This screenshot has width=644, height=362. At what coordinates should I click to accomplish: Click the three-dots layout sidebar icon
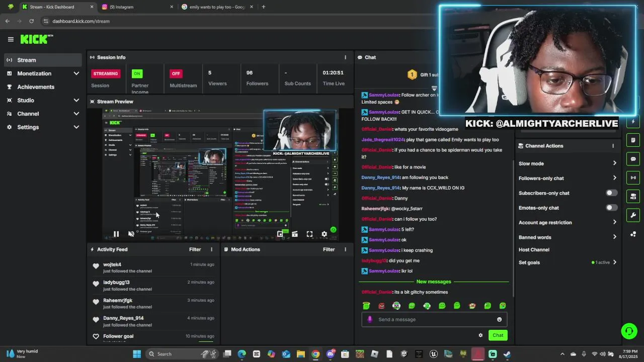click(x=633, y=234)
